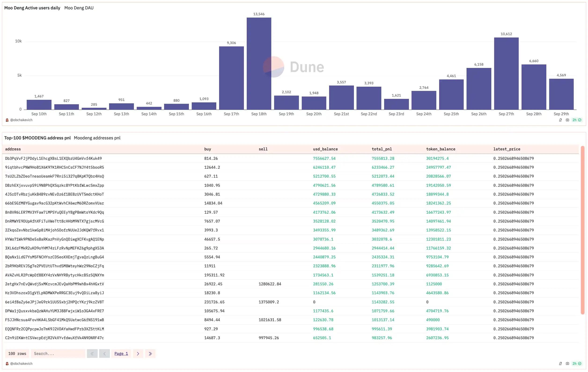Click the Search field in the table footer

coord(58,353)
